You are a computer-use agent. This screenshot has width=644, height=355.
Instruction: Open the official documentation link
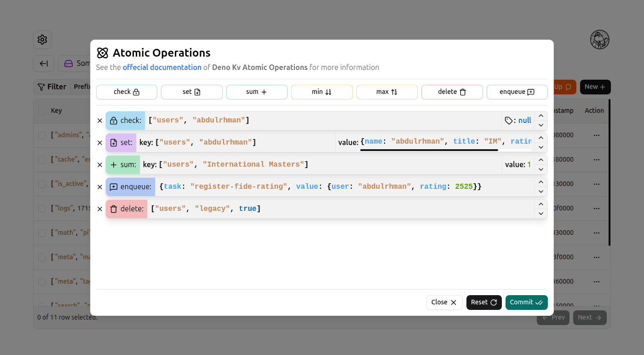[x=162, y=67]
